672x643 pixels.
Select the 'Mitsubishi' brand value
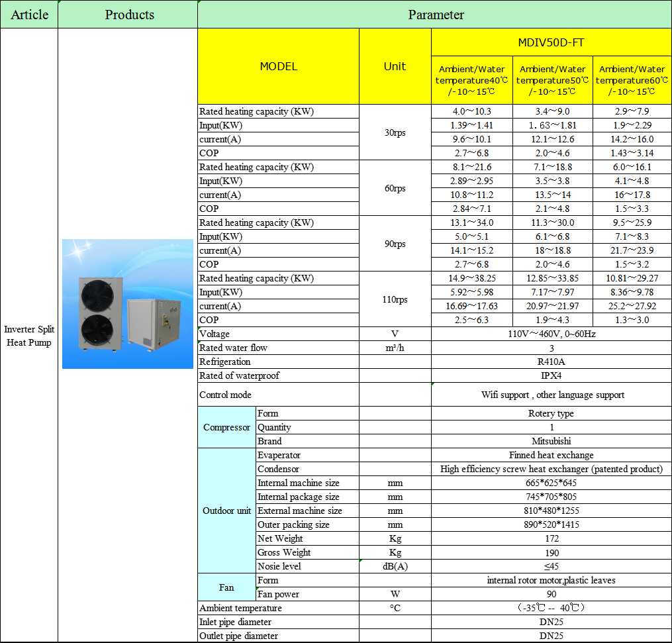click(x=551, y=441)
